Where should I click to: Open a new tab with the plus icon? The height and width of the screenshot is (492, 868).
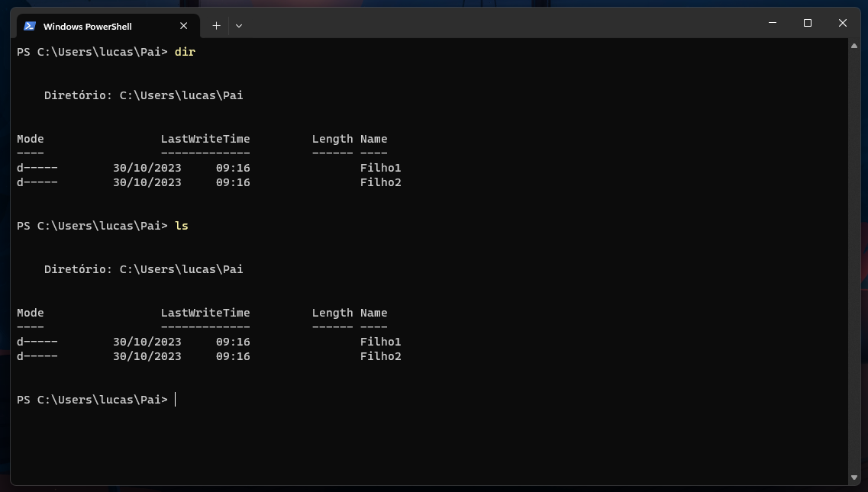click(216, 25)
